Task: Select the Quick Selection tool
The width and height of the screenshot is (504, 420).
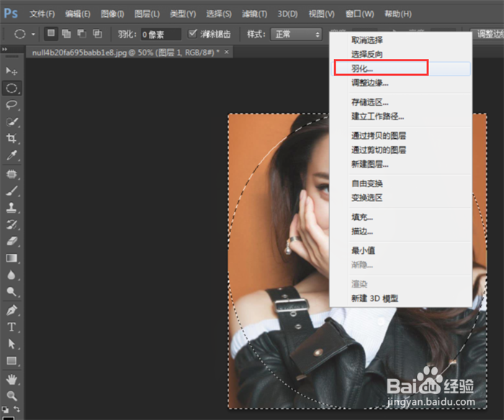Action: [x=12, y=122]
